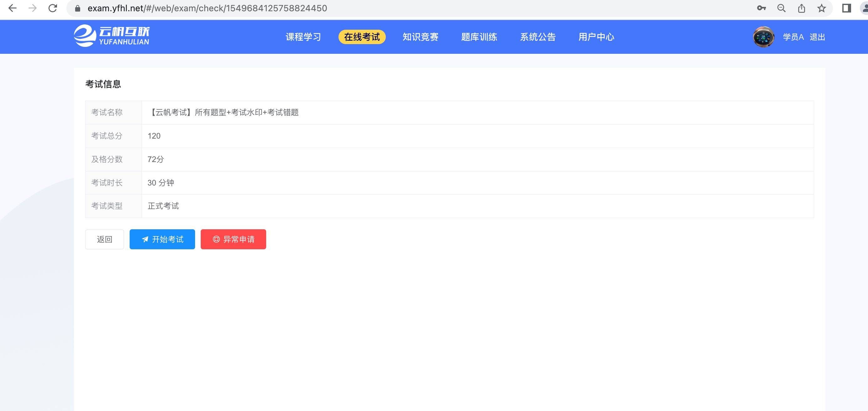Open the 系统公告 page
This screenshot has height=411, width=868.
pyautogui.click(x=537, y=37)
